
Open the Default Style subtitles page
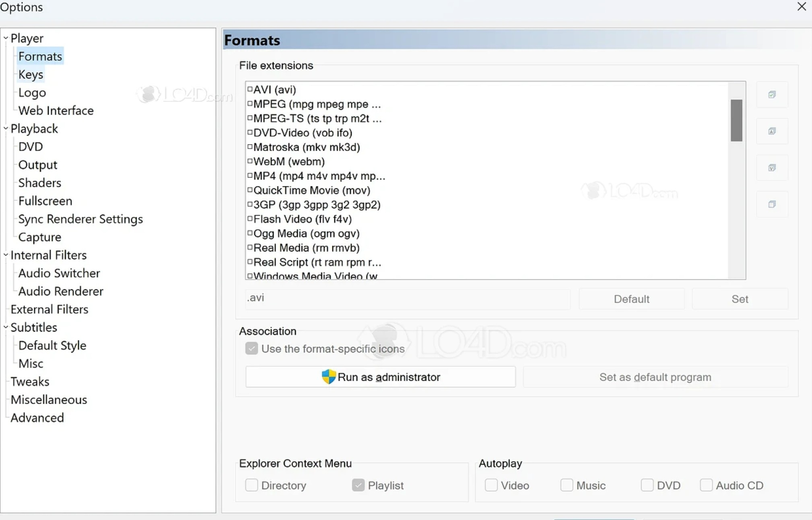[52, 345]
